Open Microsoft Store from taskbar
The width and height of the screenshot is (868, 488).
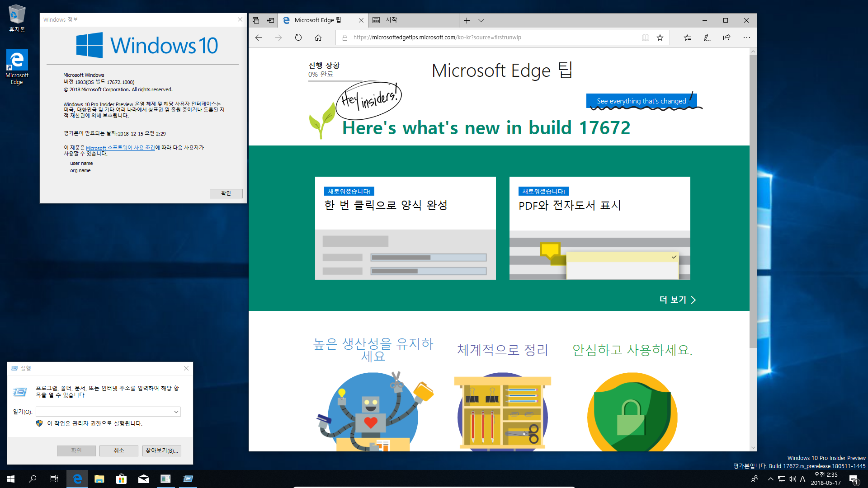121,479
